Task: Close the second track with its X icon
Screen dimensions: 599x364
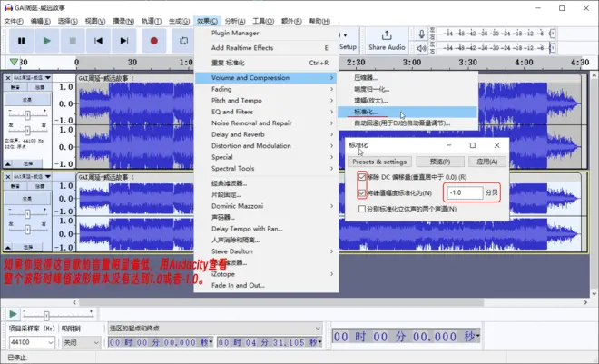Action: tap(7, 176)
